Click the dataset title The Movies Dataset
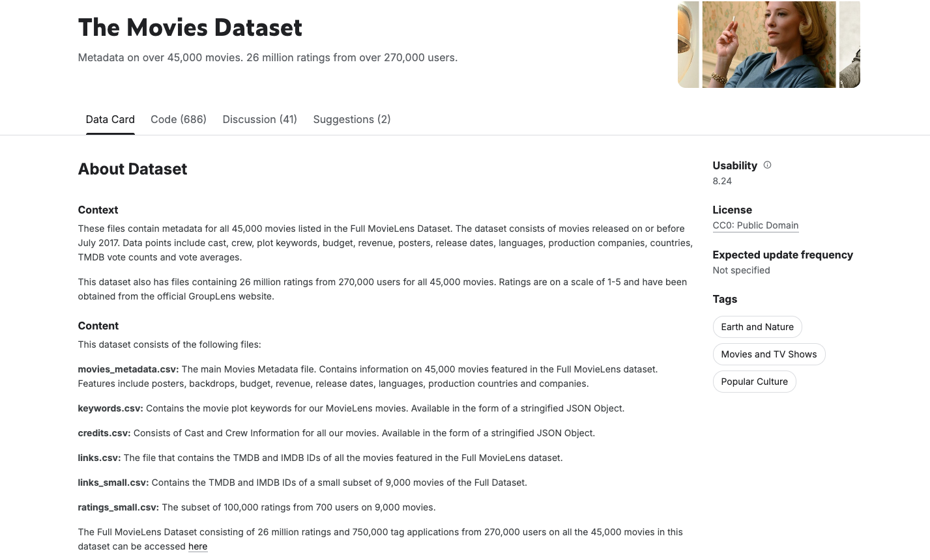This screenshot has width=930, height=560. coord(190,27)
